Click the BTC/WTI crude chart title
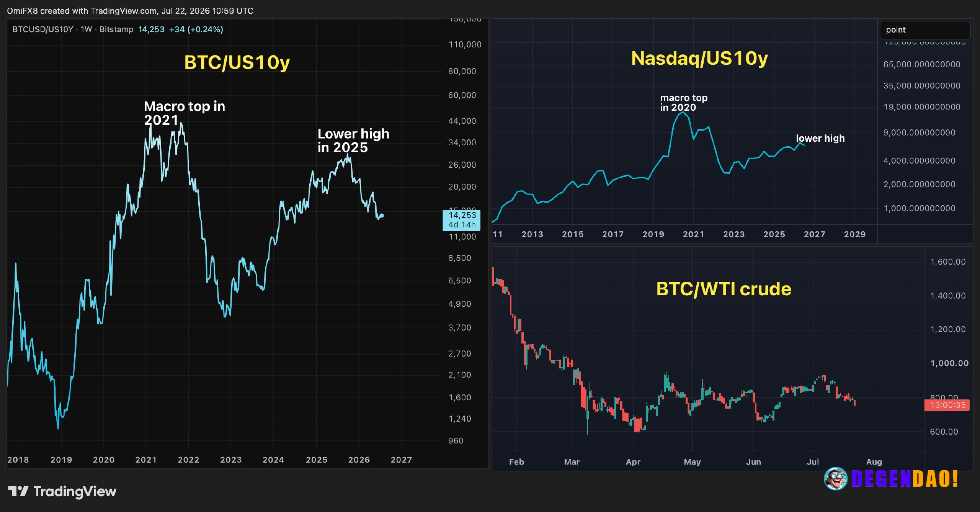This screenshot has height=512, width=980. point(724,289)
